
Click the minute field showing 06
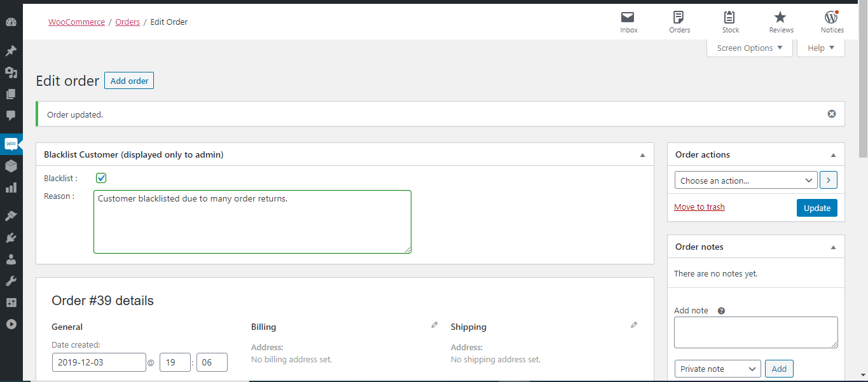(212, 362)
